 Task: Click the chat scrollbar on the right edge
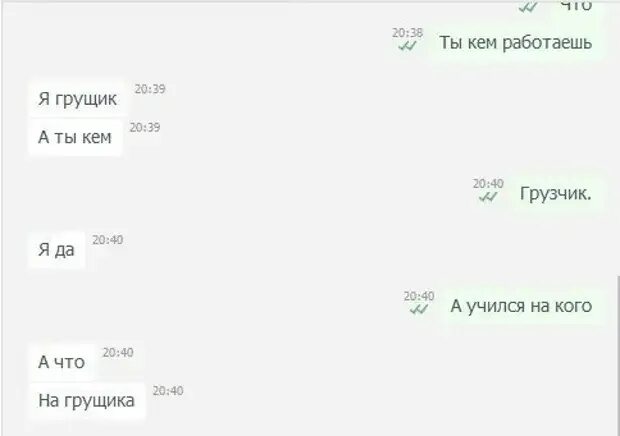click(618, 356)
